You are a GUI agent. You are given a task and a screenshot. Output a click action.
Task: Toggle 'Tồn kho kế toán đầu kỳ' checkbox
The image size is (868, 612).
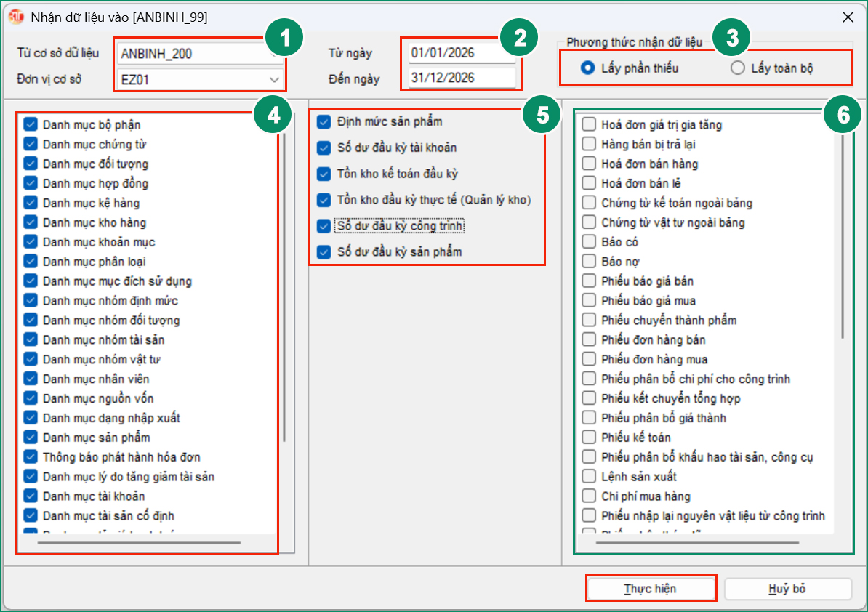click(x=324, y=174)
